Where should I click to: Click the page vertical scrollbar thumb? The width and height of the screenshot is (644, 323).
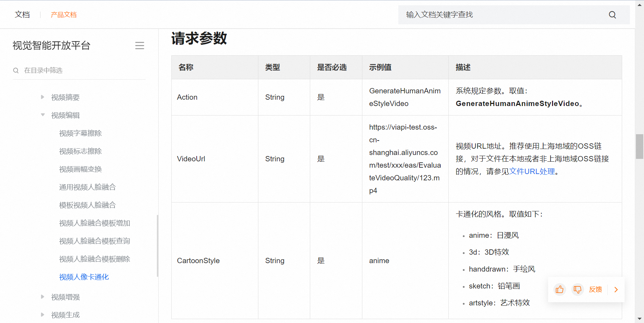(x=639, y=147)
